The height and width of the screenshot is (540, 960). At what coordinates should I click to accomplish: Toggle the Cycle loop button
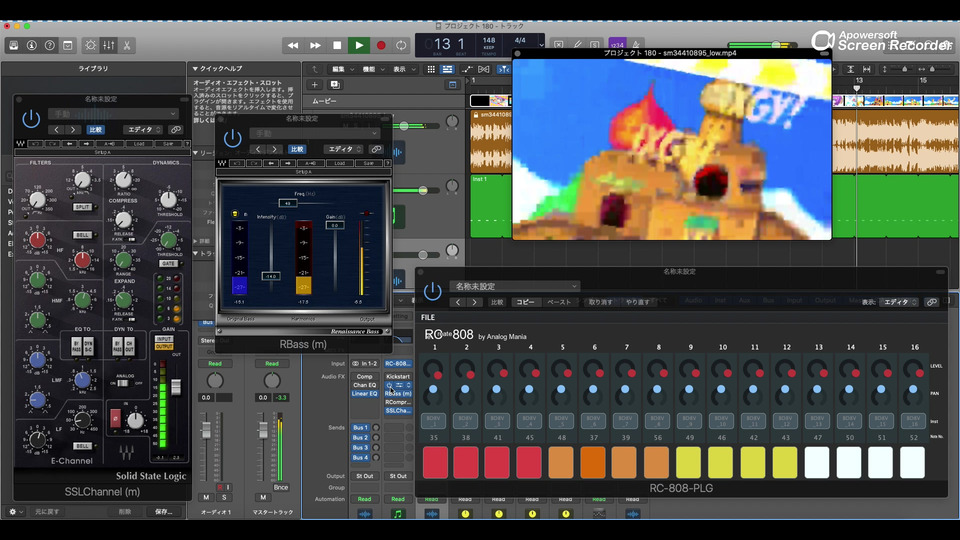click(x=402, y=45)
